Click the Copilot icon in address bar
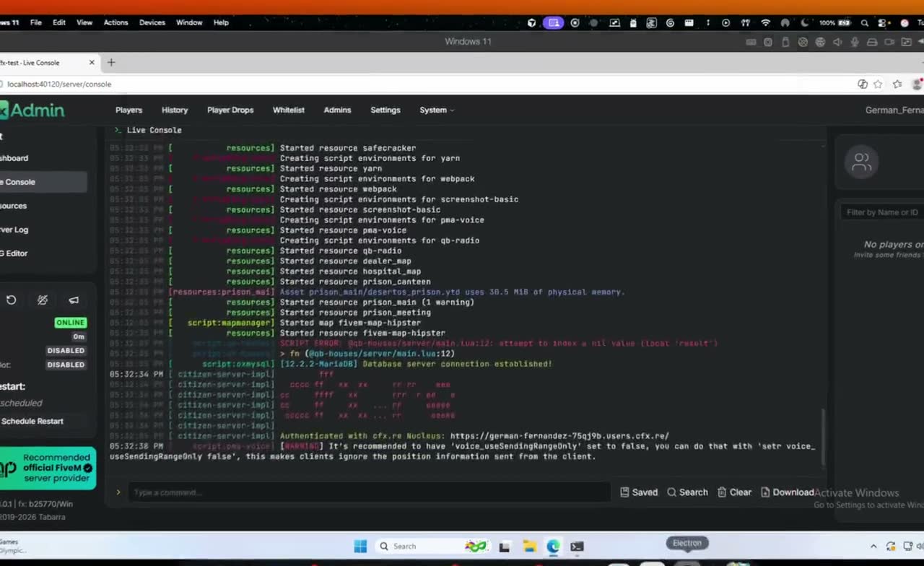The width and height of the screenshot is (924, 566). click(x=863, y=84)
